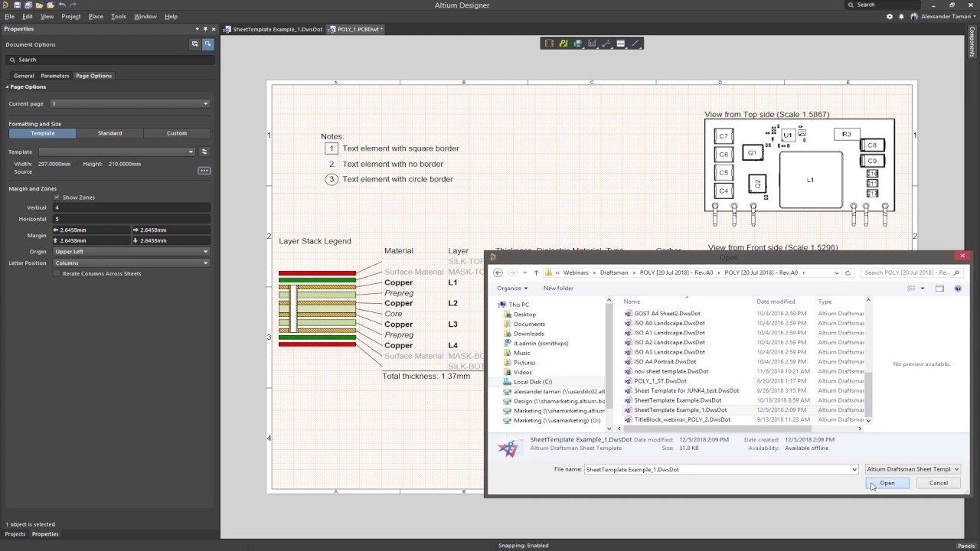980x551 pixels.
Task: Open the File menu
Action: (x=9, y=16)
